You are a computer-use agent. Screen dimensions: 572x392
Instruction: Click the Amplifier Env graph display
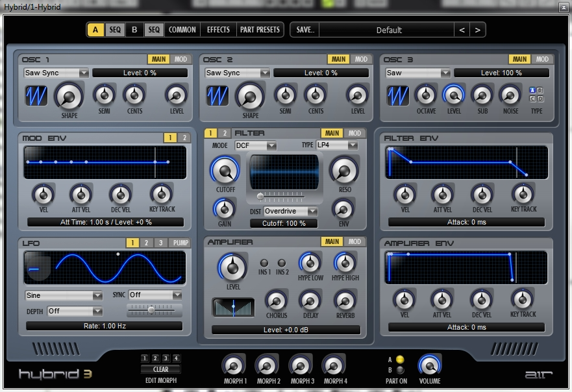pos(466,267)
